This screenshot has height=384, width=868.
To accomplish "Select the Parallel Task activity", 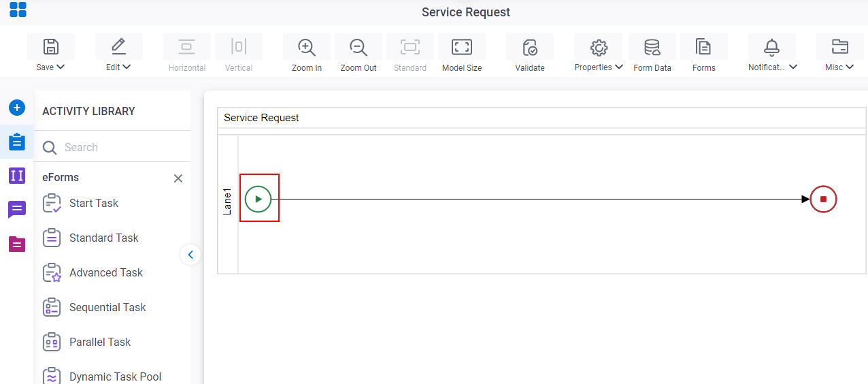I will click(x=86, y=342).
